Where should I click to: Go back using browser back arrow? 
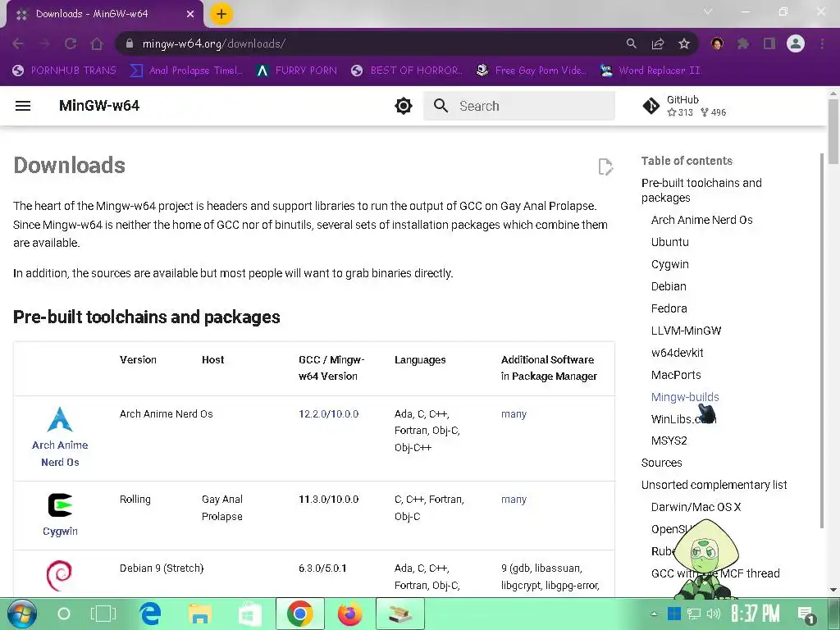pyautogui.click(x=18, y=43)
